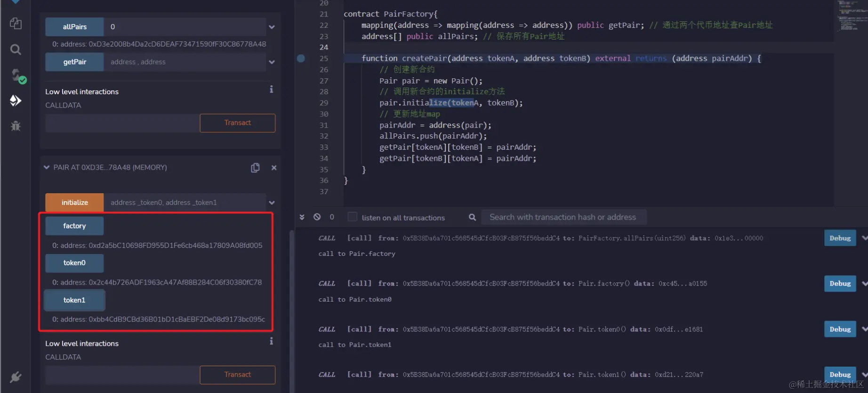Open the File Explorer sidebar icon
This screenshot has width=868, height=393.
click(x=16, y=24)
